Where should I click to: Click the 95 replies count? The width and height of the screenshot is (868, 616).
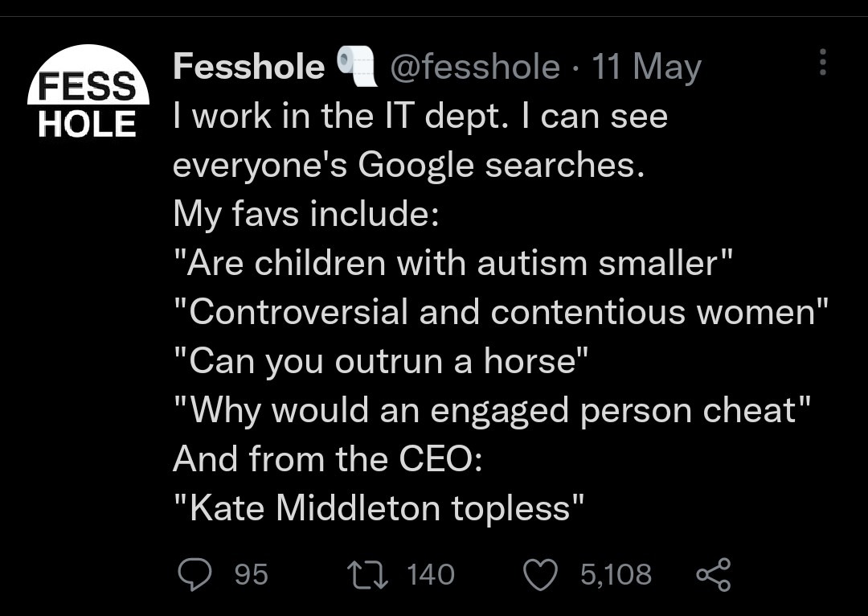tap(252, 574)
